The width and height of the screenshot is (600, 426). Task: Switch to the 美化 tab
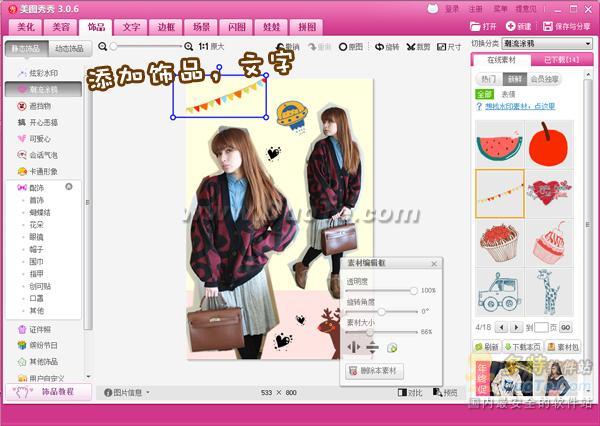point(26,27)
